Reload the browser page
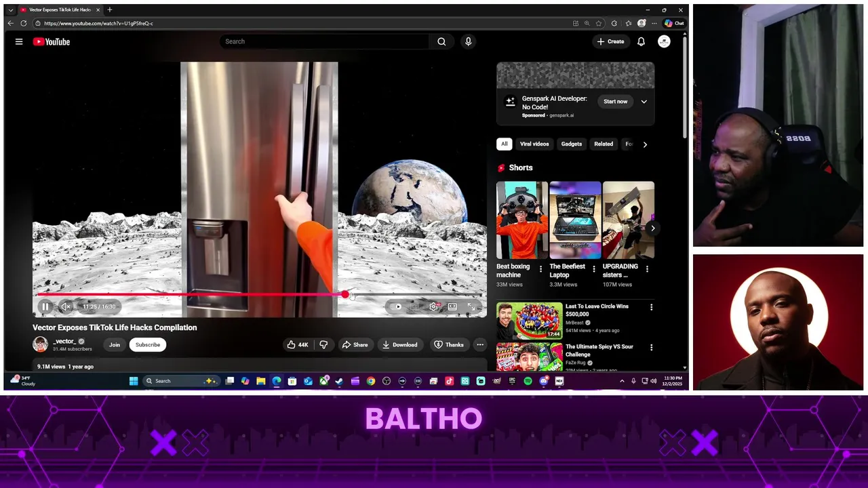Viewport: 868px width, 488px height. tap(24, 23)
